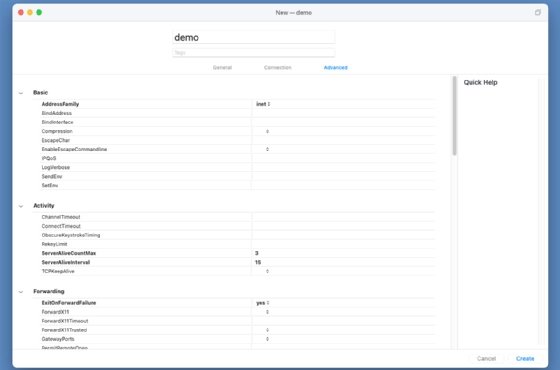The width and height of the screenshot is (560, 370).
Task: Select the RekeyLimit row label
Action: point(54,244)
